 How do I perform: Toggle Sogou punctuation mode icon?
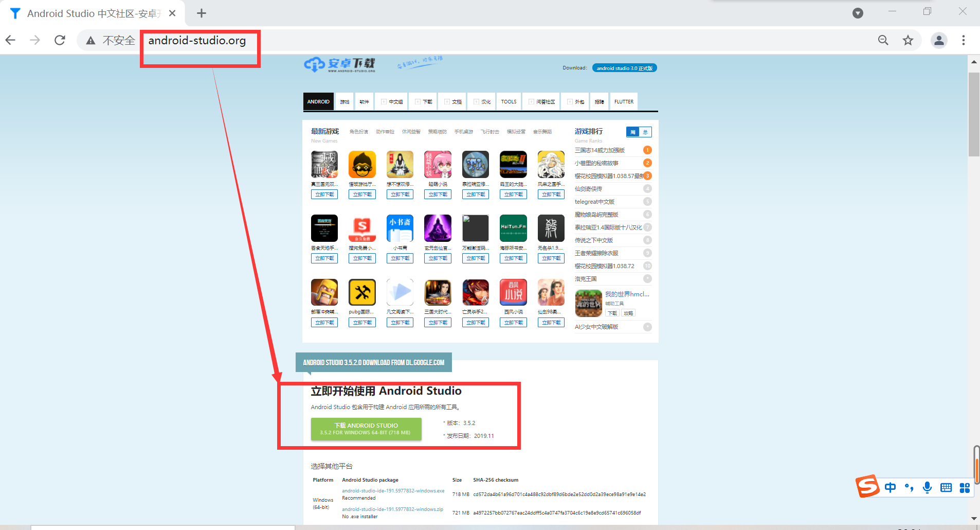click(x=909, y=487)
